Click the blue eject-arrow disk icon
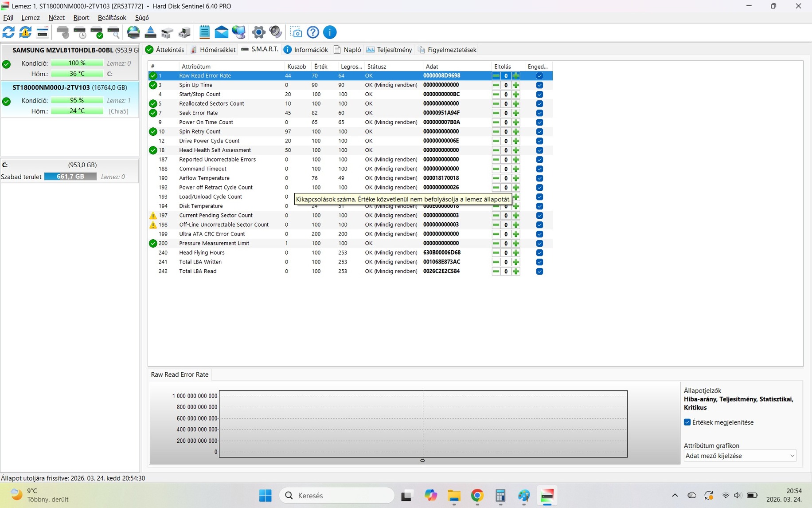The image size is (812, 508). point(150,32)
